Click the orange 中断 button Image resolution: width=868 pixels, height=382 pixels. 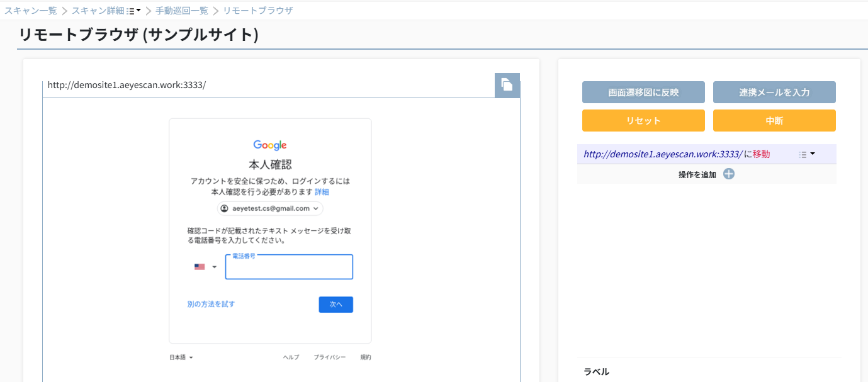[774, 121]
